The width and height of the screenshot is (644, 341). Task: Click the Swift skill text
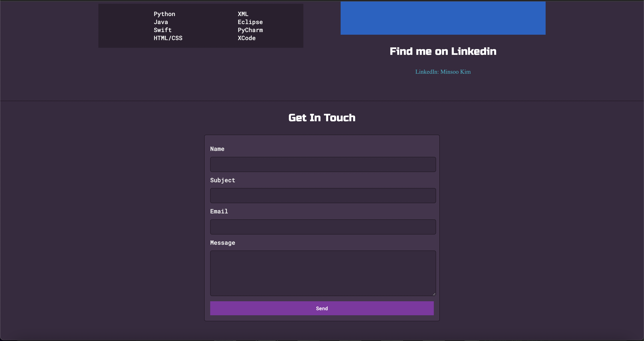point(162,30)
